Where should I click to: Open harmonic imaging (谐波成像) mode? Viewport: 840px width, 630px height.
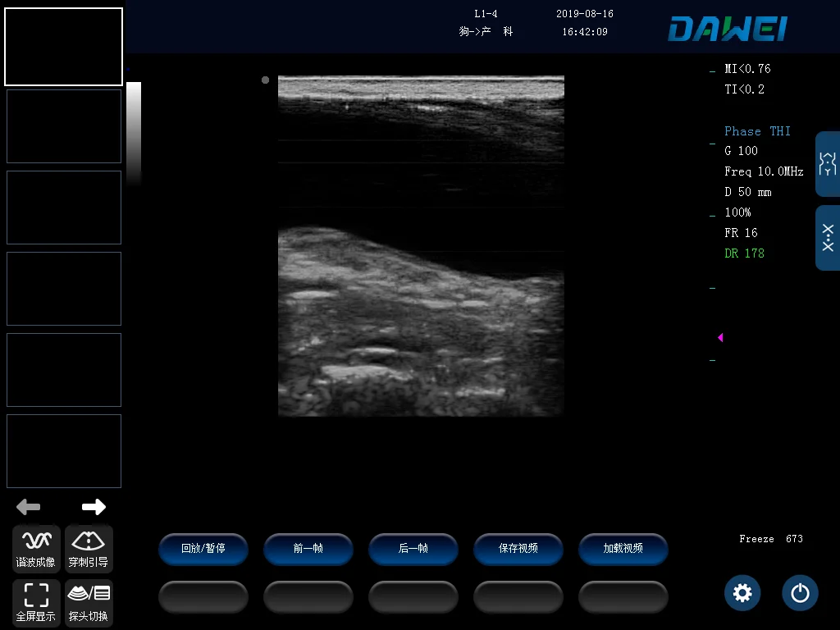36,549
